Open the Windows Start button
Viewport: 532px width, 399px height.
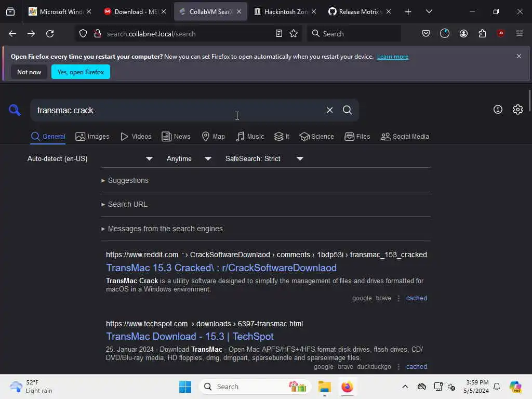185,387
